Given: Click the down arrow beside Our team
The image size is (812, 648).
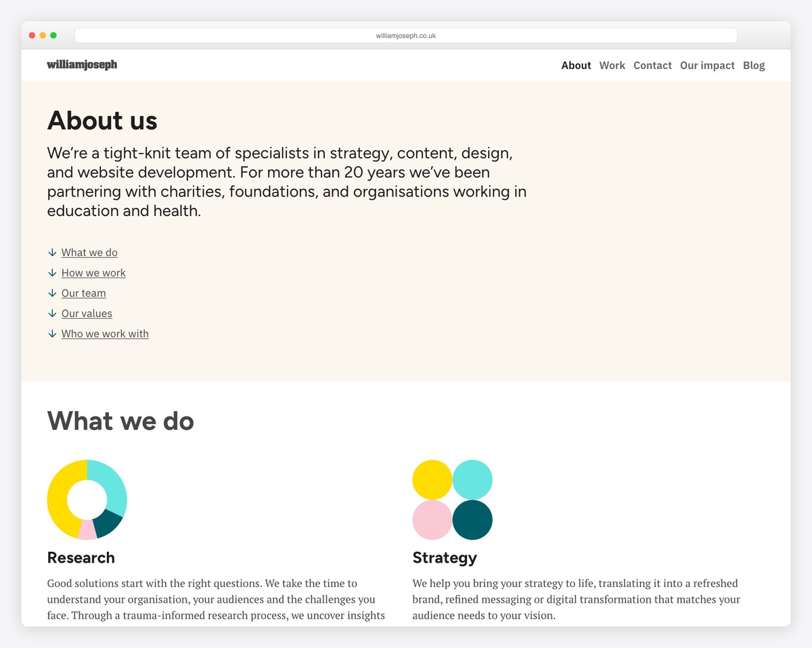Looking at the screenshot, I should point(52,293).
